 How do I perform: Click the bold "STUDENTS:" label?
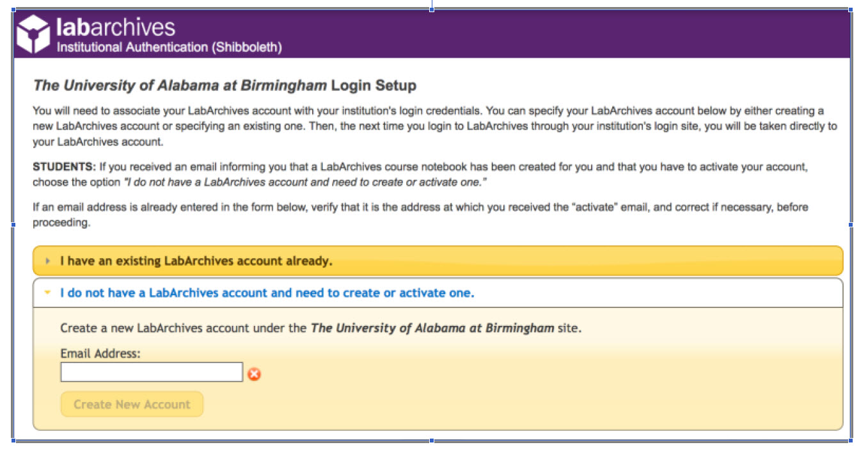(x=63, y=167)
